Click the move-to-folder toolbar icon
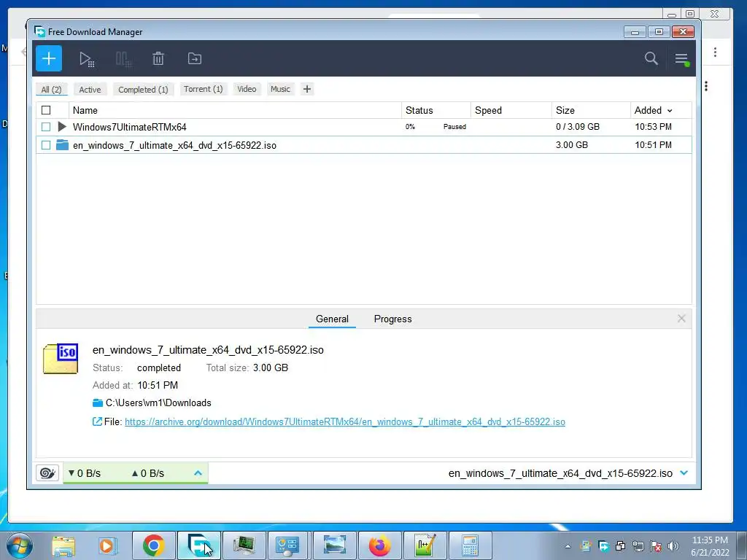The image size is (747, 560). [x=194, y=58]
